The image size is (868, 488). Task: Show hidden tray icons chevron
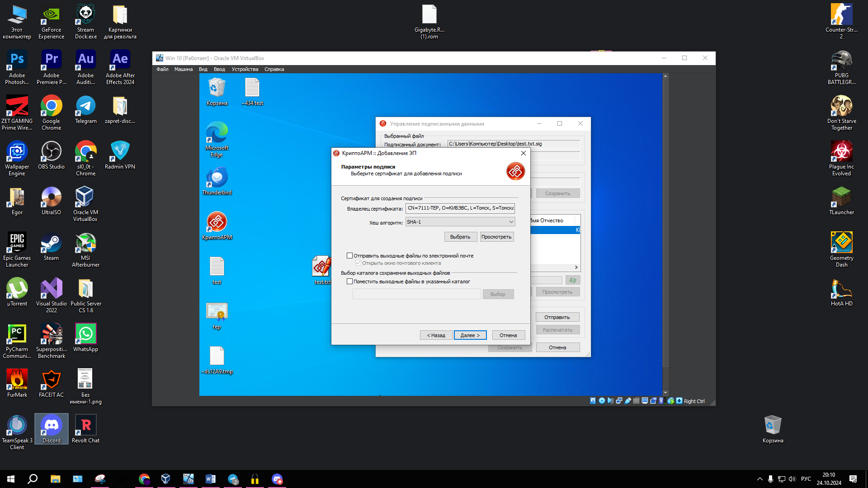tap(760, 479)
